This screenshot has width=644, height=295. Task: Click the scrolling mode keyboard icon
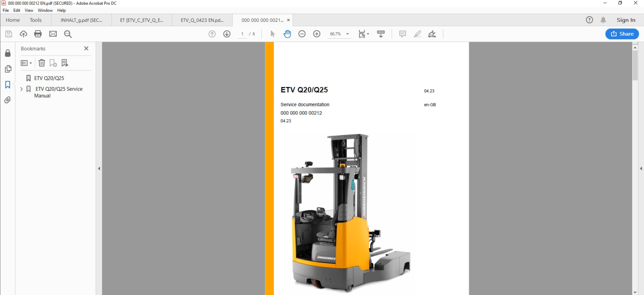(381, 34)
